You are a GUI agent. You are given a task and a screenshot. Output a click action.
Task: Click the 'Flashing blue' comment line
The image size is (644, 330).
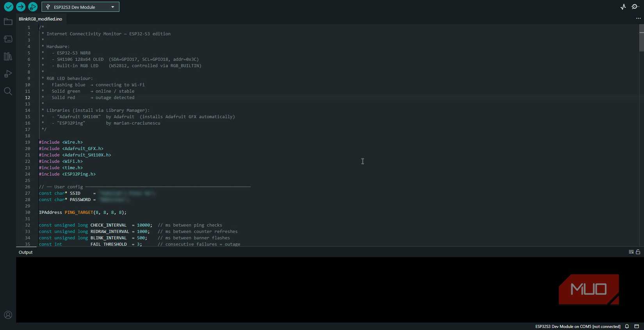(98, 85)
